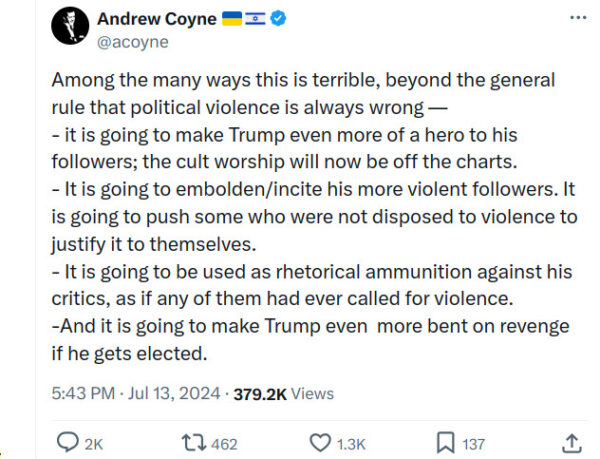View the 379.2K Views analytics
This screenshot has height=459, width=600.
283,394
